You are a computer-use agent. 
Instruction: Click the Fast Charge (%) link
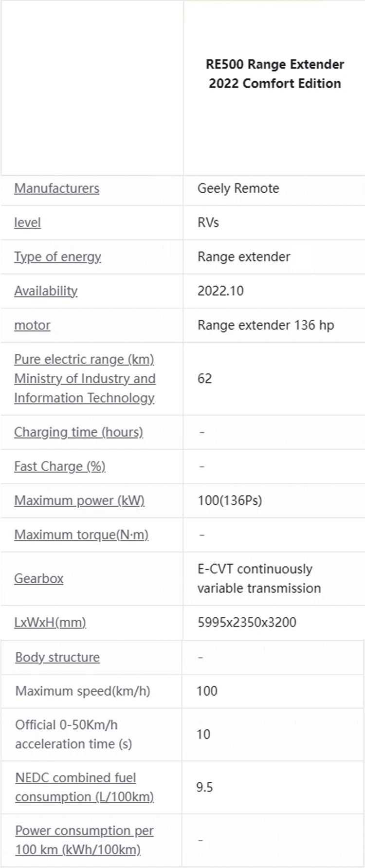(59, 466)
